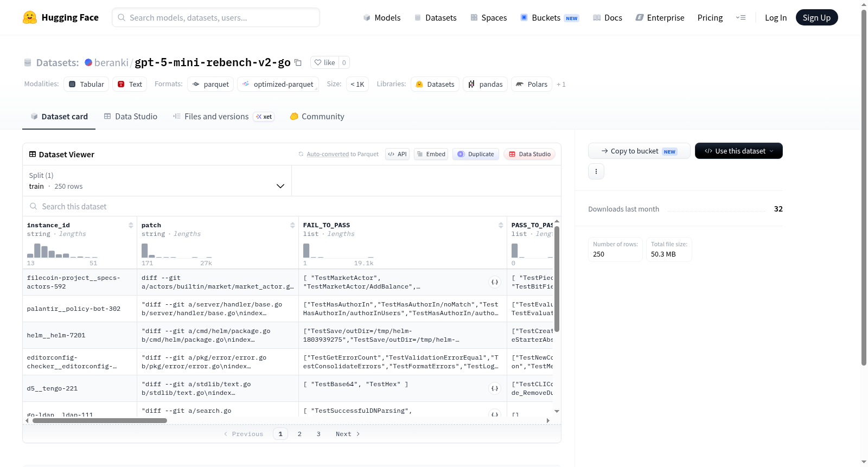This screenshot has width=868, height=467.
Task: Open Data Studio from viewer header
Action: click(529, 154)
